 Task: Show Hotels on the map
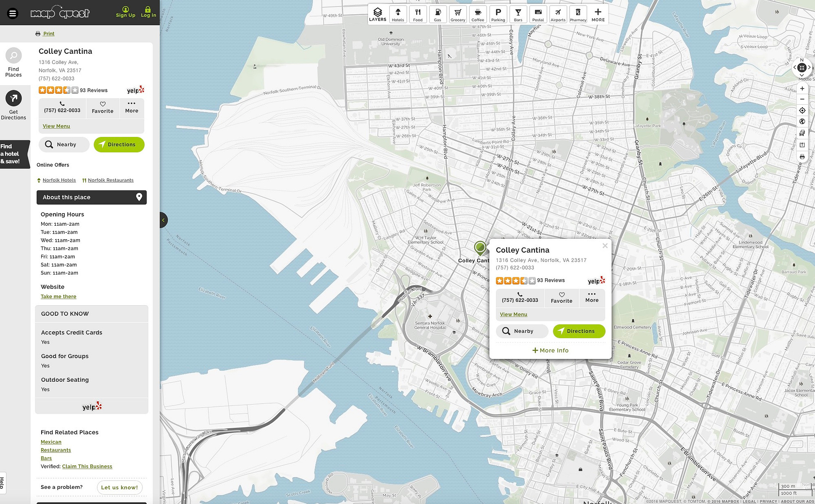coord(398,14)
